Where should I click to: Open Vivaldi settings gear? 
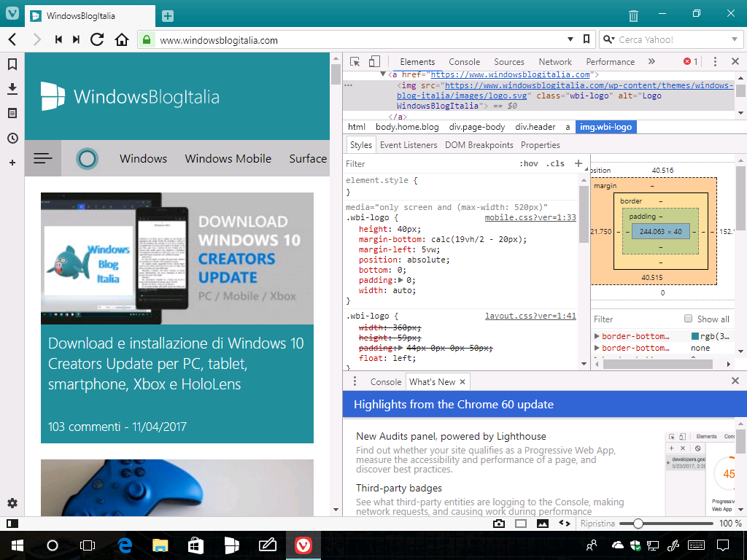[x=12, y=503]
